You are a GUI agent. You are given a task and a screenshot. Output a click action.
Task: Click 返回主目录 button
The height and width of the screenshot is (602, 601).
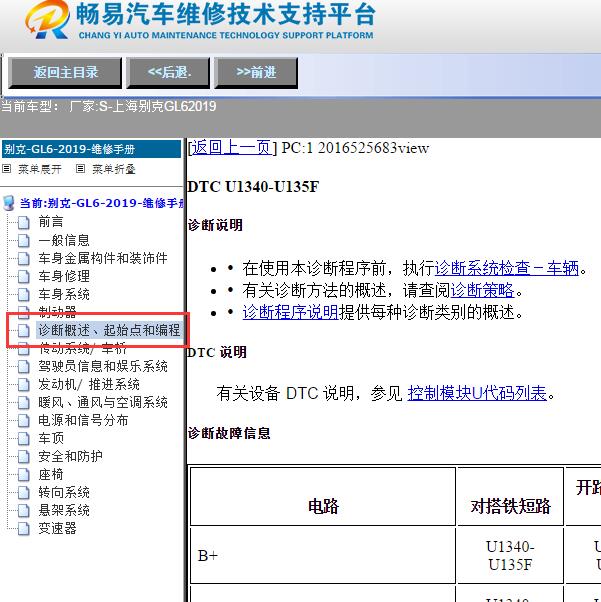[65, 73]
